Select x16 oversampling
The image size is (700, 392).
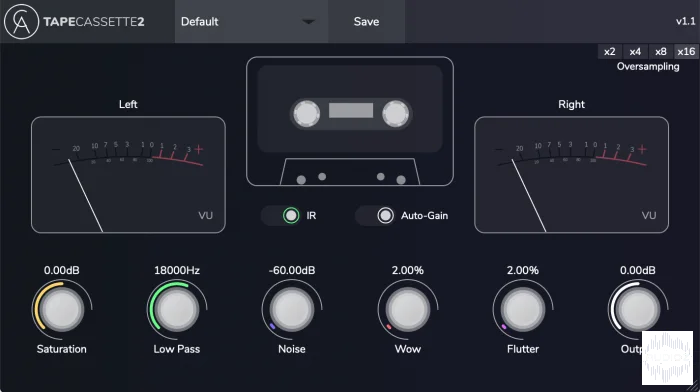coord(686,51)
